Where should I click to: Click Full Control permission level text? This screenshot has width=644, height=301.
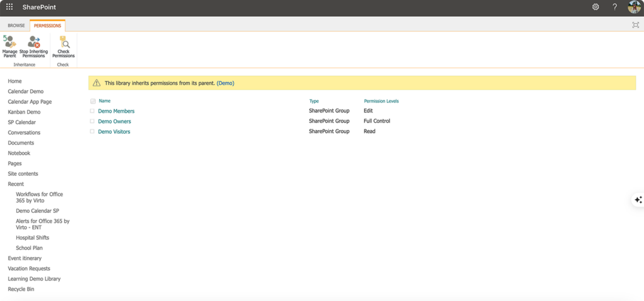(x=377, y=121)
